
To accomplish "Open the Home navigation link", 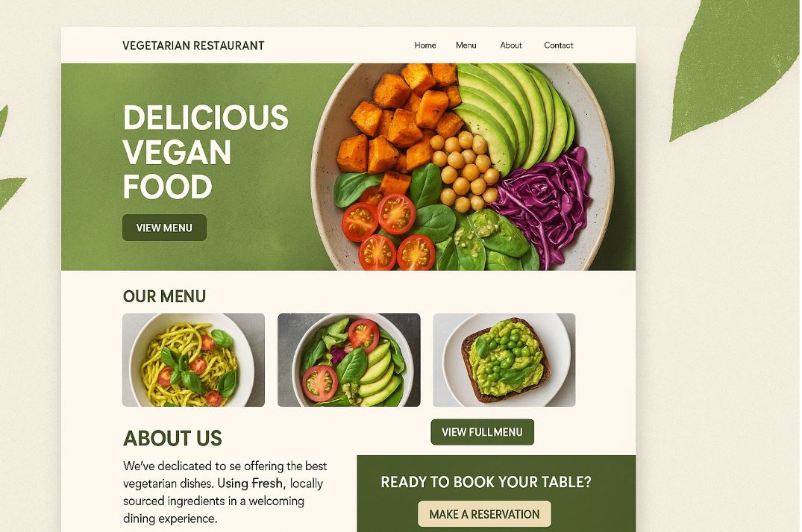I will (425, 45).
